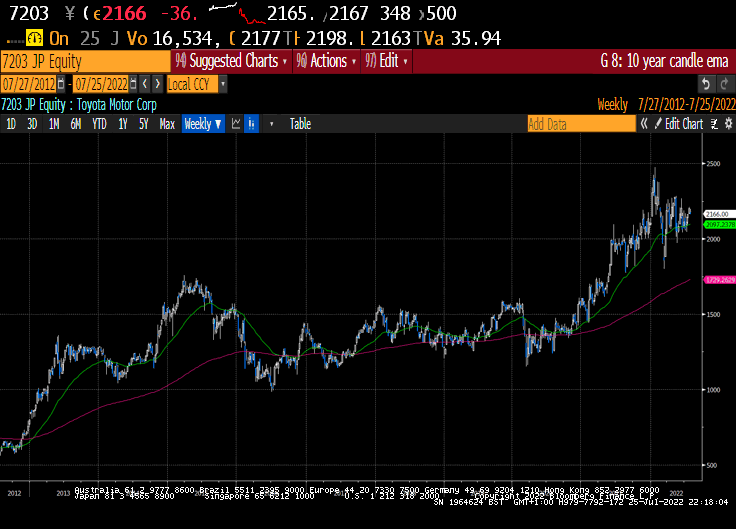This screenshot has width=736, height=529.
Task: Open the Suggested Charts menu
Action: (232, 61)
